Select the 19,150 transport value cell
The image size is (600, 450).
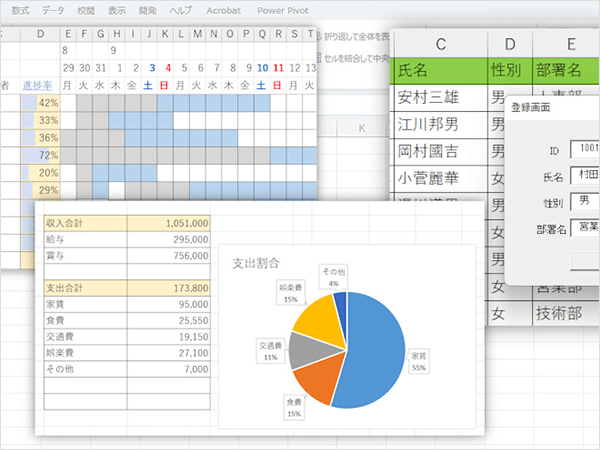[x=168, y=337]
